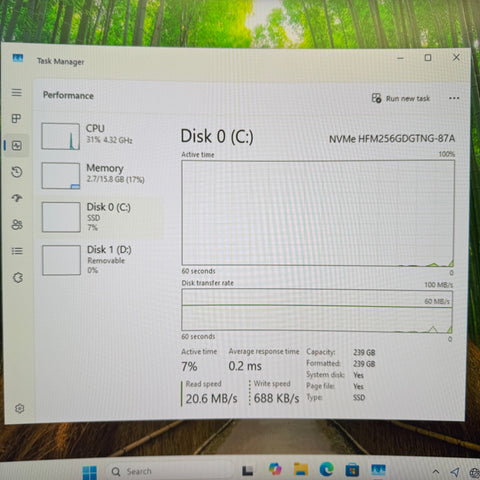Screen dimensions: 480x480
Task: Click the 0.2 ms average response time
Action: click(x=245, y=366)
